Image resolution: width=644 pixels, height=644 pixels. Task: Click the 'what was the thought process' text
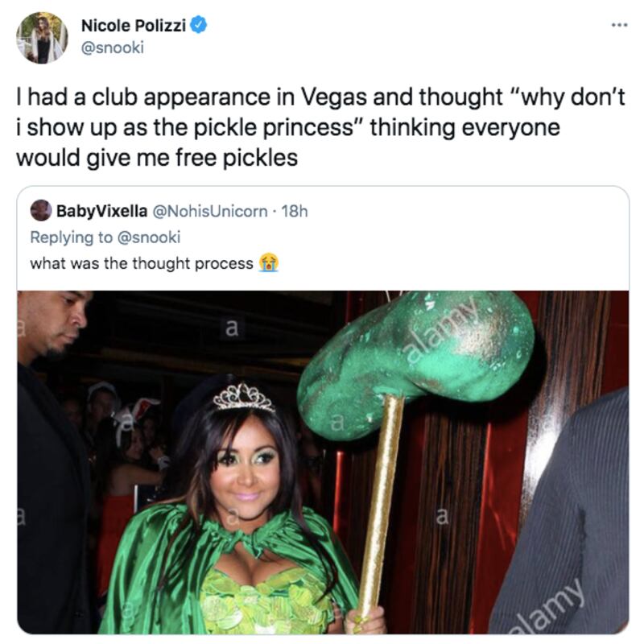[x=142, y=263]
